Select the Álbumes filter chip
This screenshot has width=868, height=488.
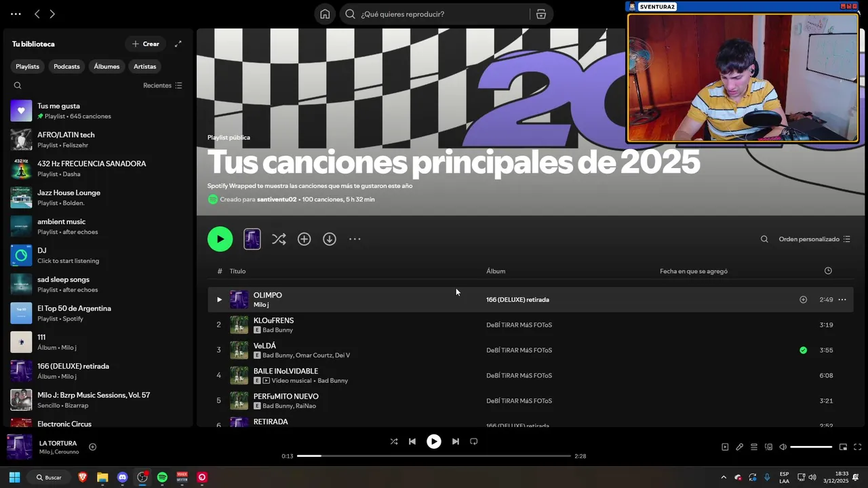point(106,66)
